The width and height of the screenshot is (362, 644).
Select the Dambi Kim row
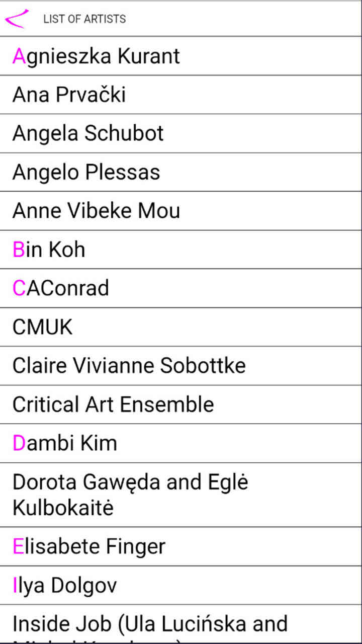tap(65, 443)
